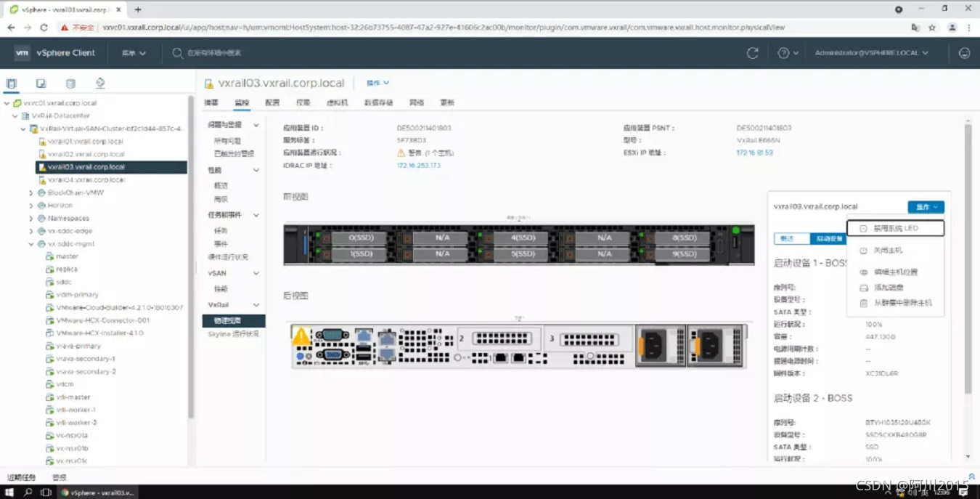Switch to the VMs and Templates view icon

point(41,84)
